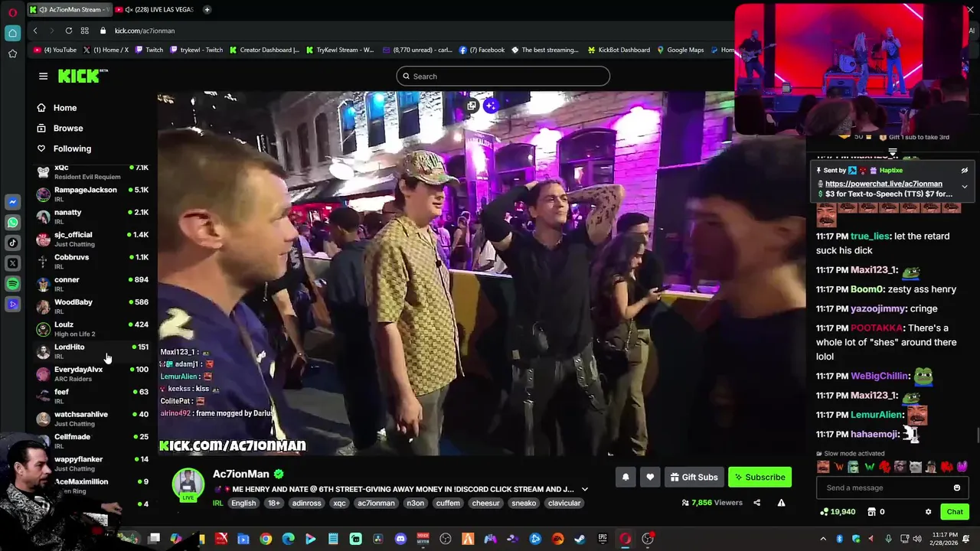This screenshot has width=980, height=551.
Task: Open Google Chrome from the taskbar
Action: pyautogui.click(x=266, y=539)
